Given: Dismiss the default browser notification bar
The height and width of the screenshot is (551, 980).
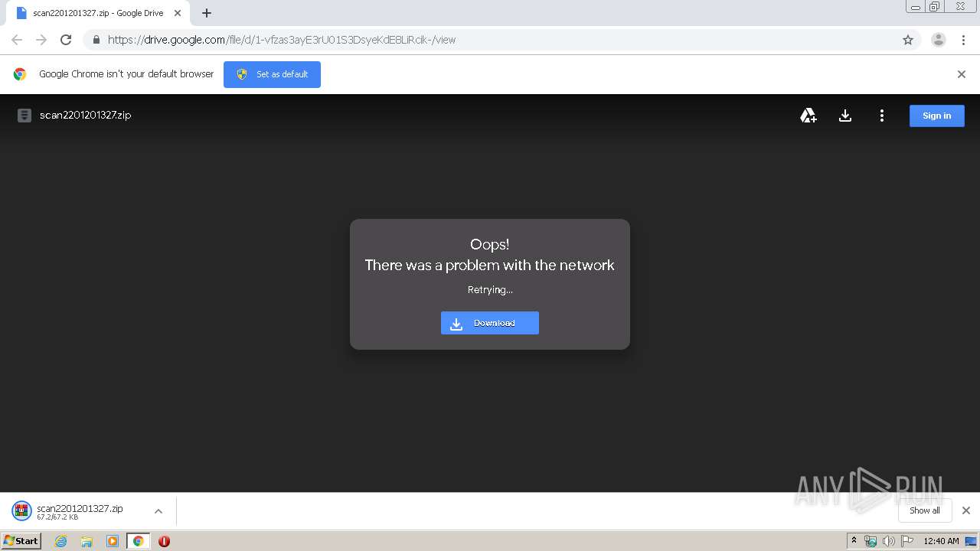Looking at the screenshot, I should 962,74.
